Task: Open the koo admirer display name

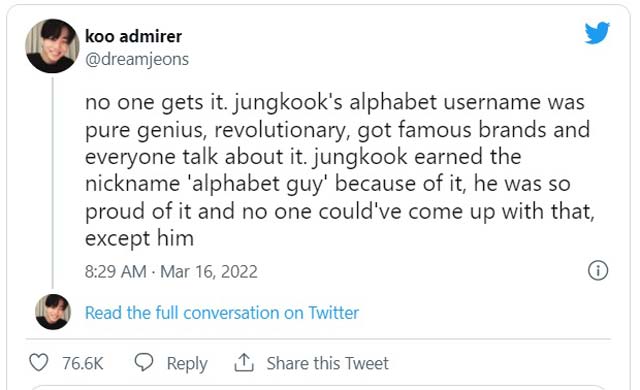Action: (133, 36)
